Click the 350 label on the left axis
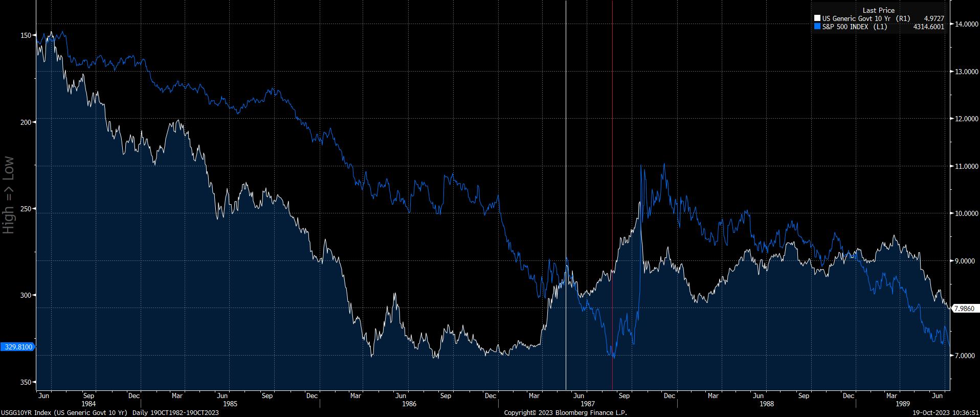The height and width of the screenshot is (417, 980). pyautogui.click(x=26, y=382)
